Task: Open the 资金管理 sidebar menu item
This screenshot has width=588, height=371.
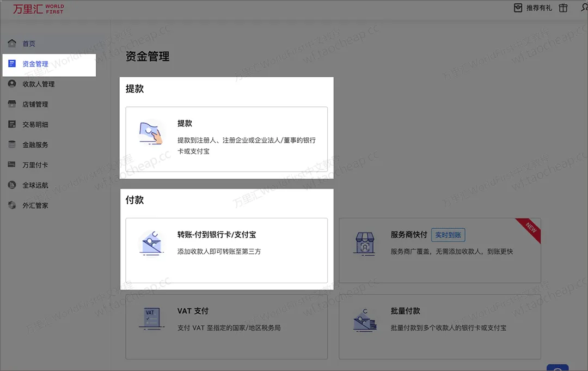Action: pyautogui.click(x=35, y=64)
